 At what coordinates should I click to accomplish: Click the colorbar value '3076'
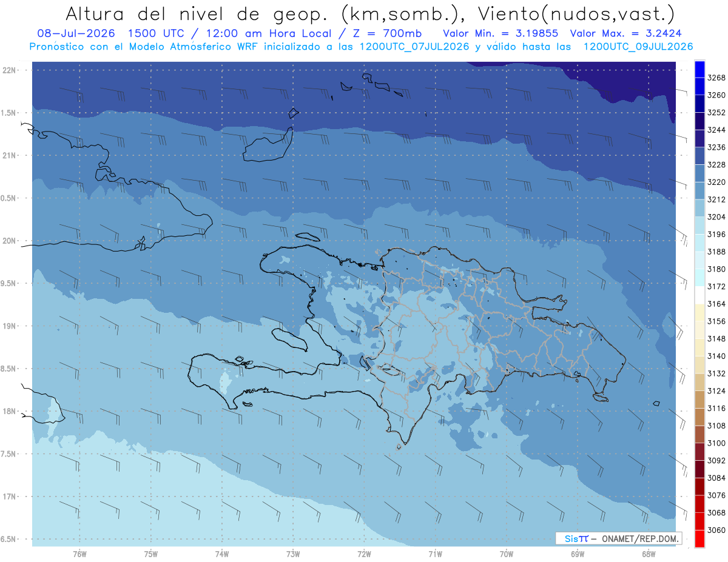716,495
